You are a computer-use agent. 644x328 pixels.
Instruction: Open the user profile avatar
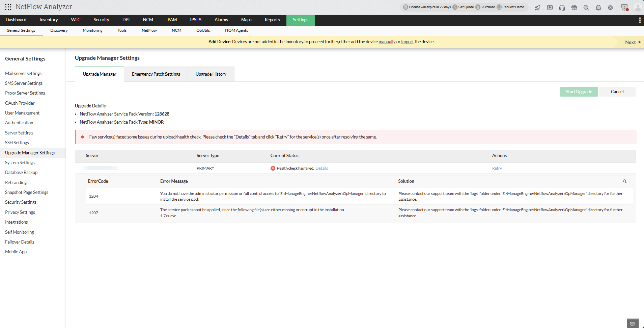tap(638, 7)
